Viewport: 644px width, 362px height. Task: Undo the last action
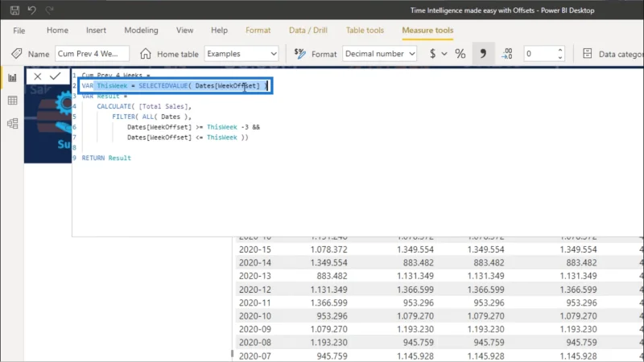click(x=31, y=10)
